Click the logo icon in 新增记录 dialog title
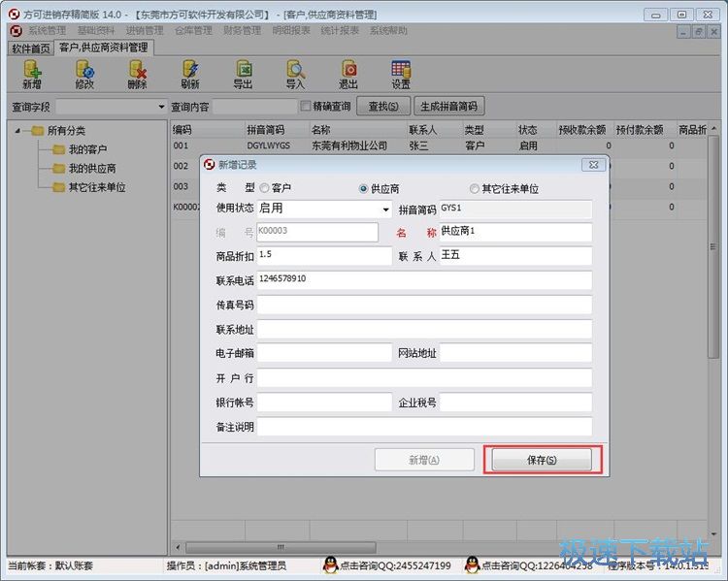Viewport: 728px width, 581px height. tap(210, 165)
